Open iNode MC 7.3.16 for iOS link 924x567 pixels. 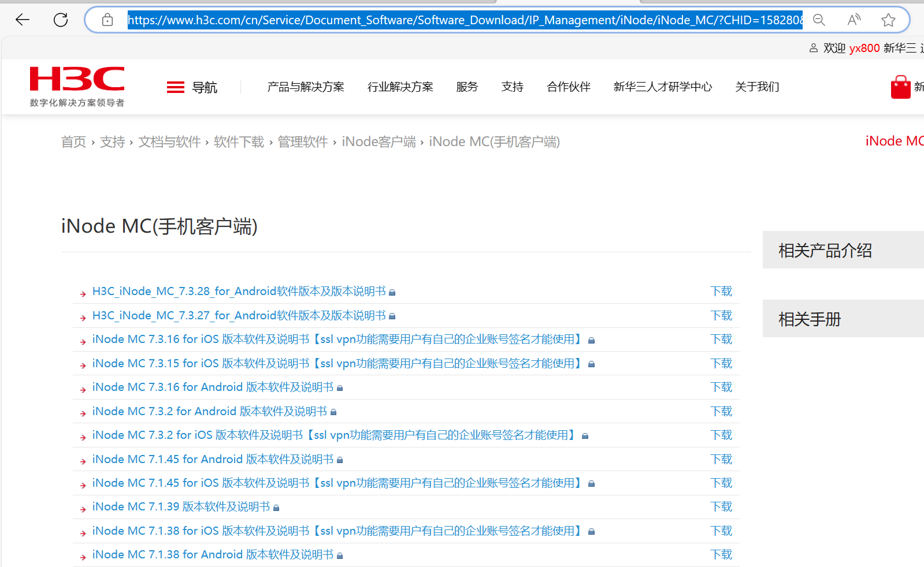(339, 340)
